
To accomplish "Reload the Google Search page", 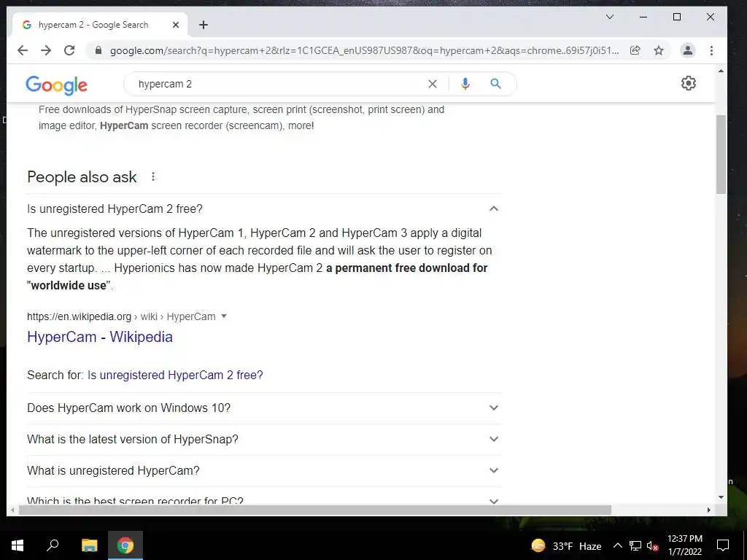I will [x=69, y=50].
